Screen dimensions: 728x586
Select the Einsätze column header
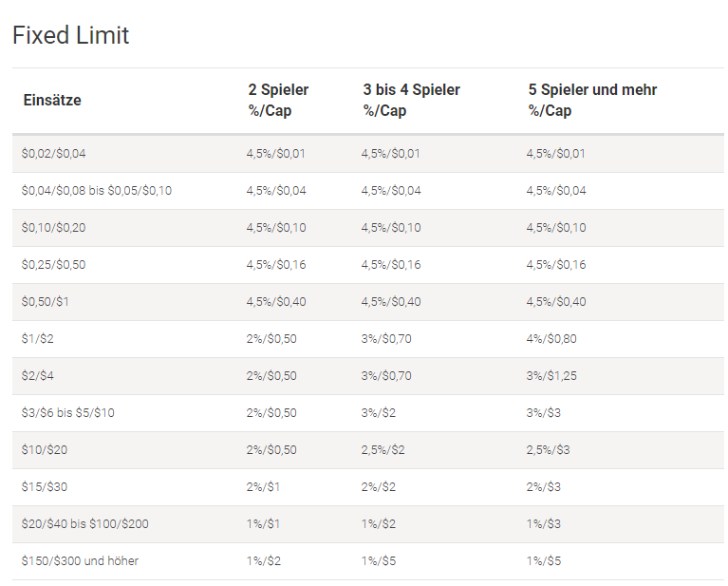pyautogui.click(x=52, y=100)
